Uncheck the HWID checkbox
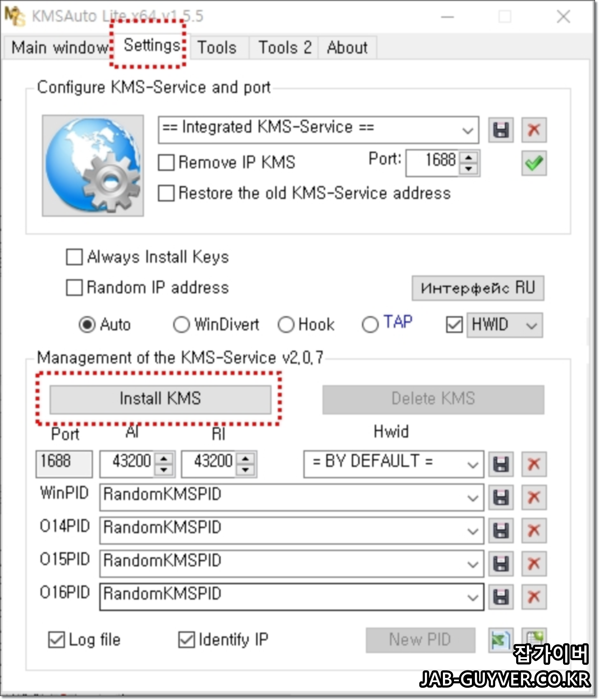The height and width of the screenshot is (700, 599). coord(454,325)
